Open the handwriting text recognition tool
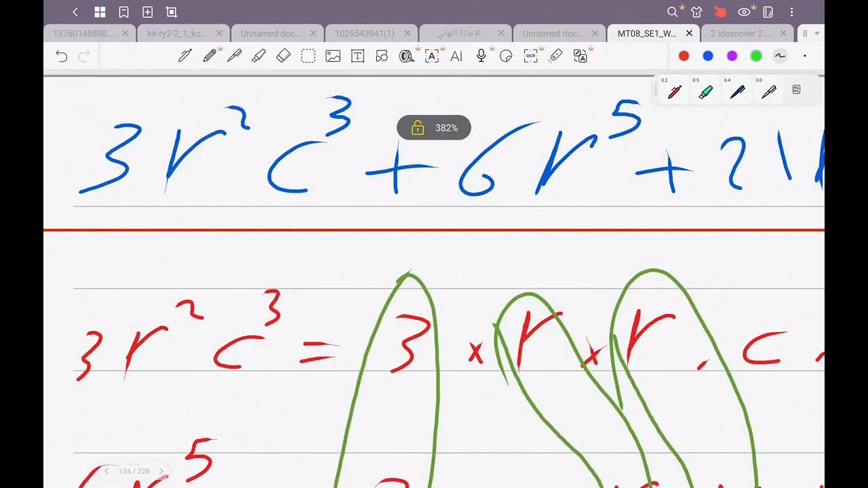 432,56
